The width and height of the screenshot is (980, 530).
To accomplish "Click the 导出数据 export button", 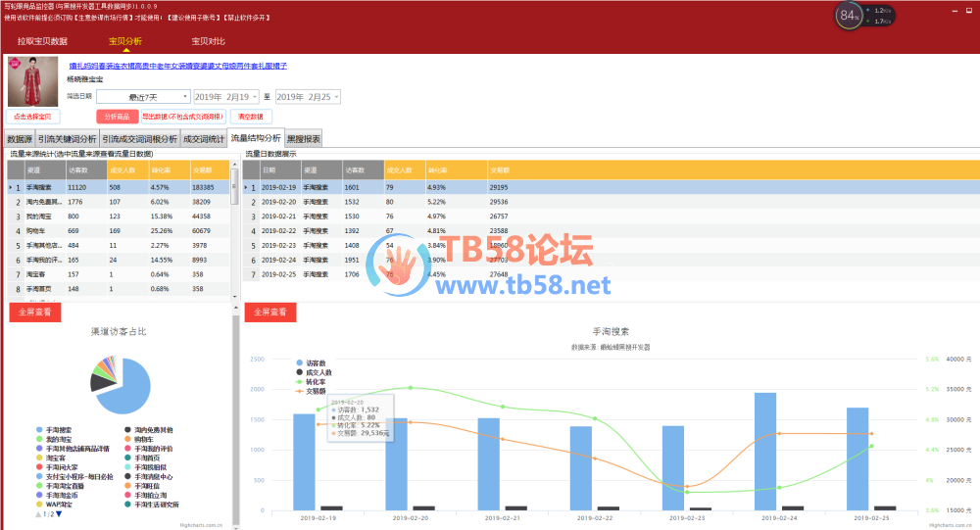I will [182, 117].
